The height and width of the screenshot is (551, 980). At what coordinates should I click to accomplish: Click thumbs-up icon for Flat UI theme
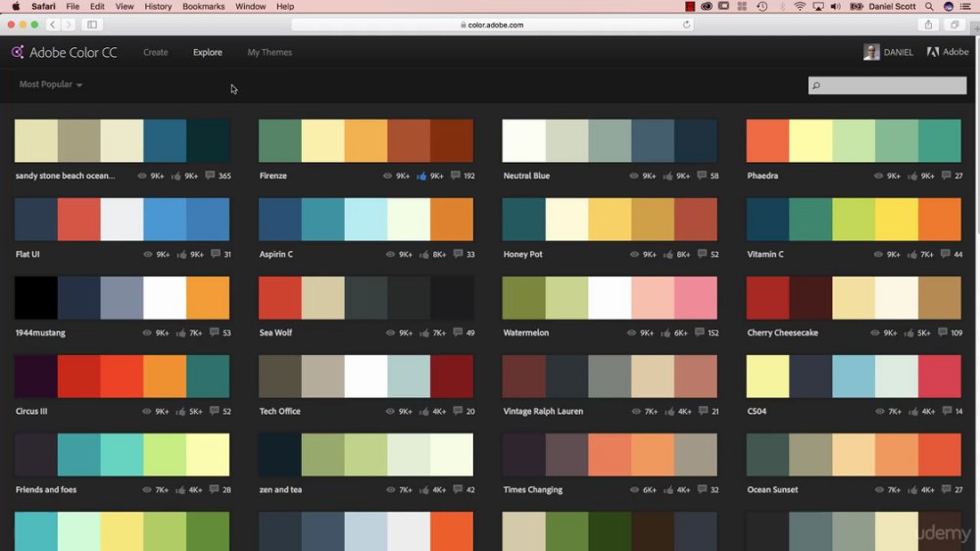pos(182,254)
